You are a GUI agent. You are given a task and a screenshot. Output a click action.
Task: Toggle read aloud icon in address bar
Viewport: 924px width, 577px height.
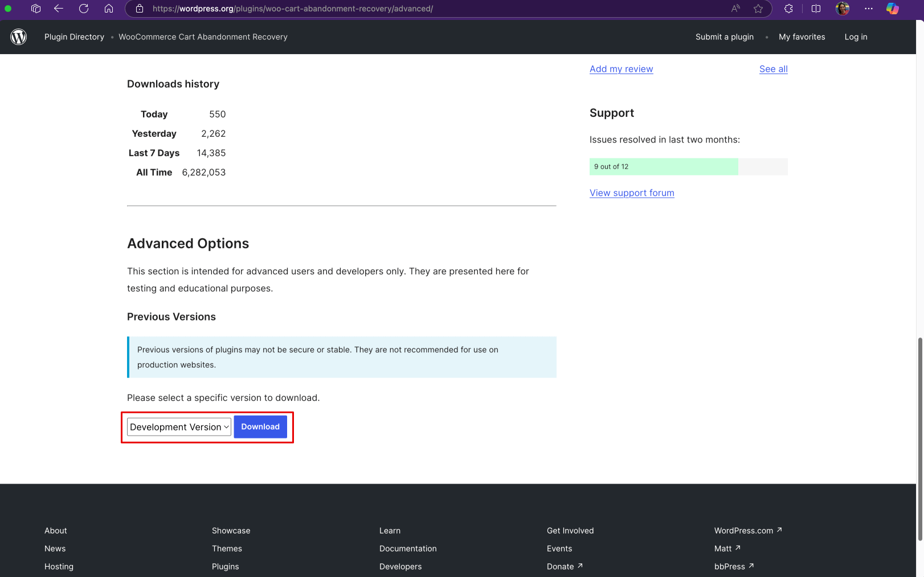736,9
